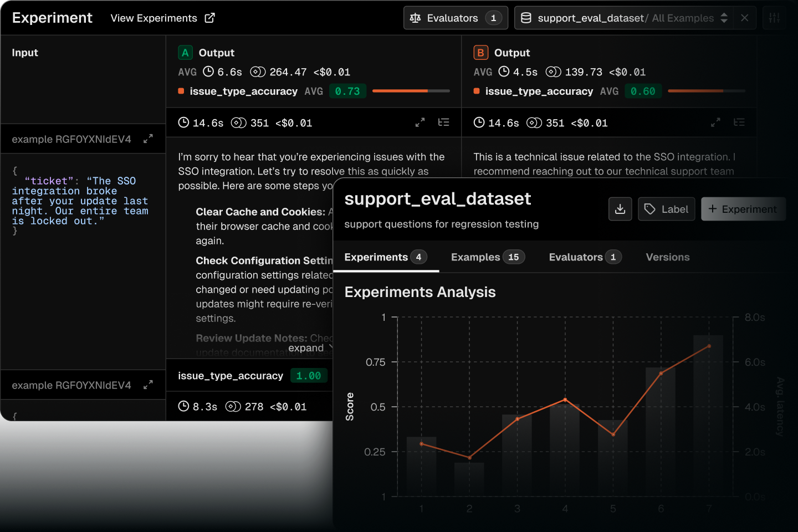Open output A tree view icon
This screenshot has height=532, width=798.
point(443,122)
